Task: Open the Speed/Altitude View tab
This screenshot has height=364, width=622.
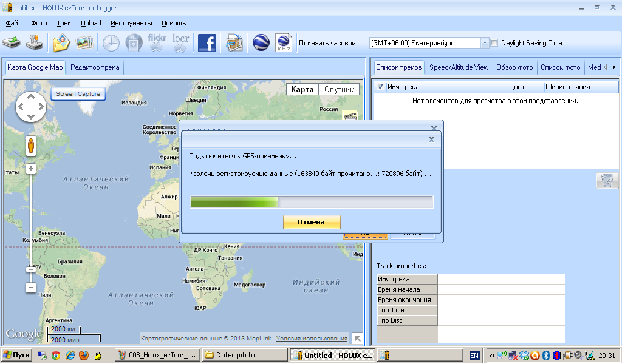Action: [x=459, y=67]
